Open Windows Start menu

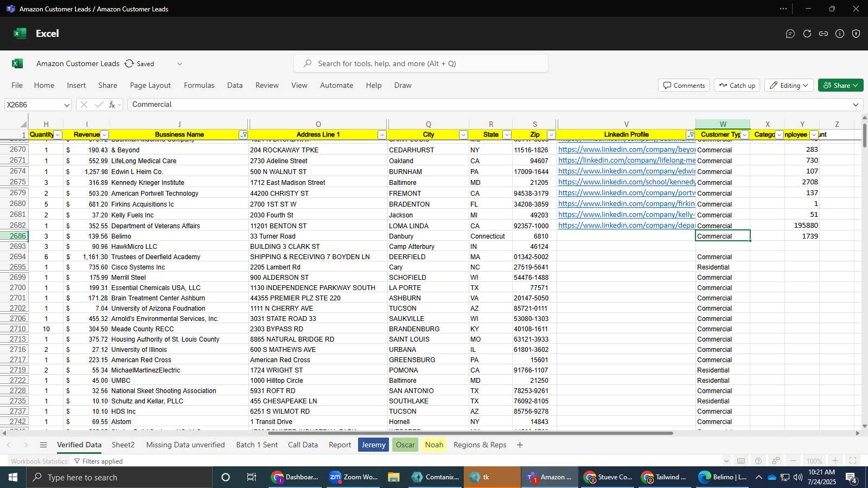13,477
